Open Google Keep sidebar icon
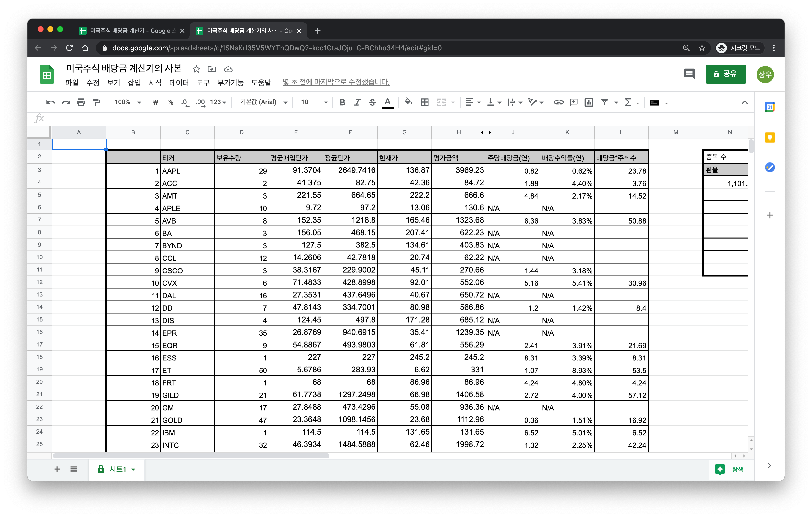Image resolution: width=812 pixels, height=517 pixels. [769, 137]
